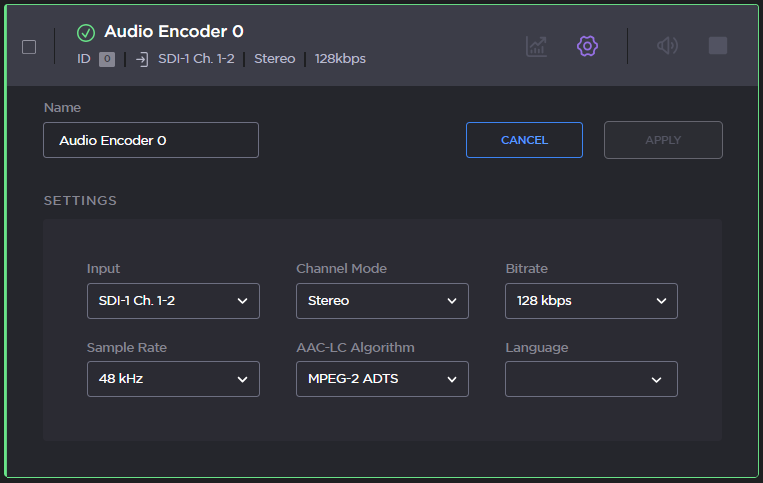Click the input source arrow icon in header
The image size is (763, 483).
point(142,59)
